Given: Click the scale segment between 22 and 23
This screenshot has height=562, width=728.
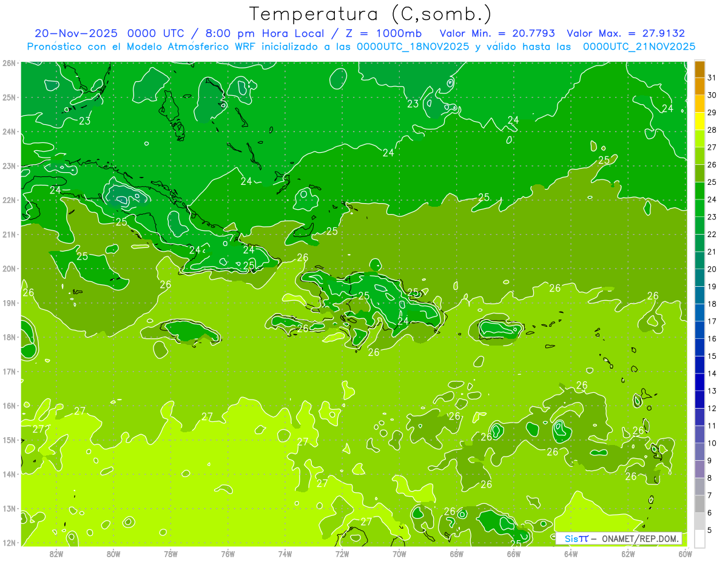Looking at the screenshot, I should point(699,226).
